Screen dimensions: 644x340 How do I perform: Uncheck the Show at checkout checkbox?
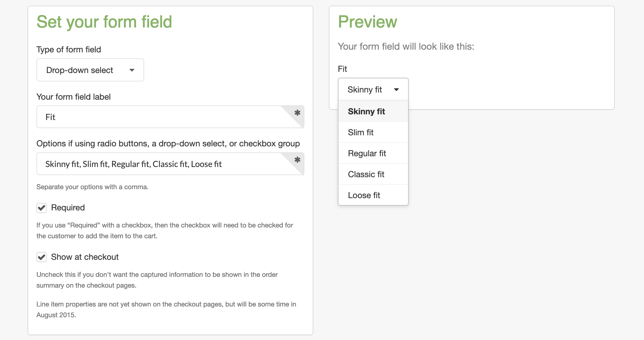point(42,257)
